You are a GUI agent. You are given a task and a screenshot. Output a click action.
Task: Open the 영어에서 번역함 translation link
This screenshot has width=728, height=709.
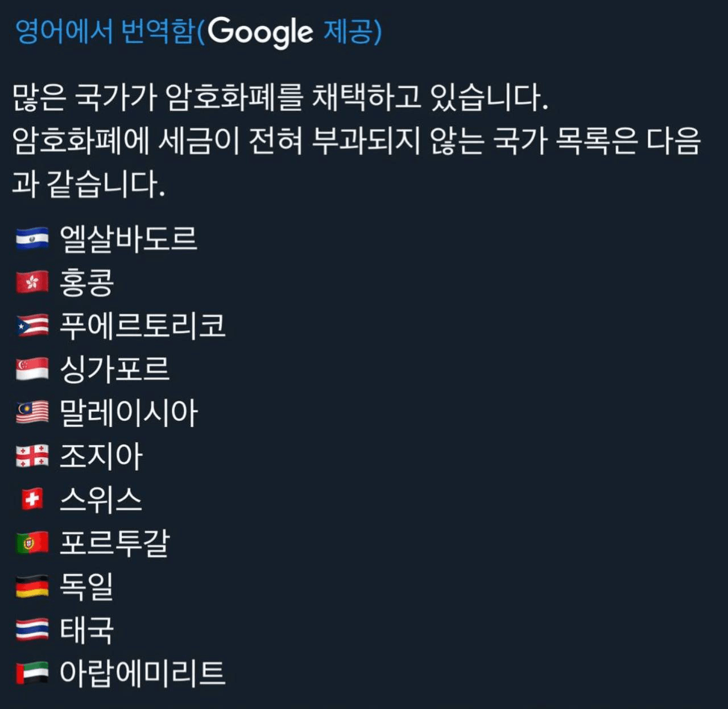[x=105, y=31]
